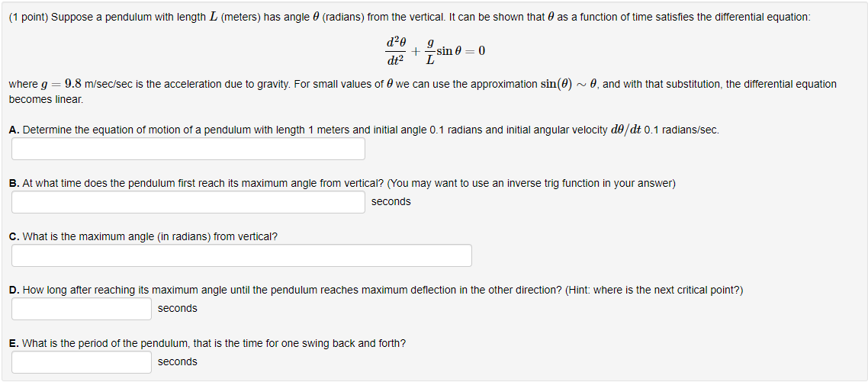Click the bold 'C.' question label
Screen dimensions: 868x382
tap(15, 237)
